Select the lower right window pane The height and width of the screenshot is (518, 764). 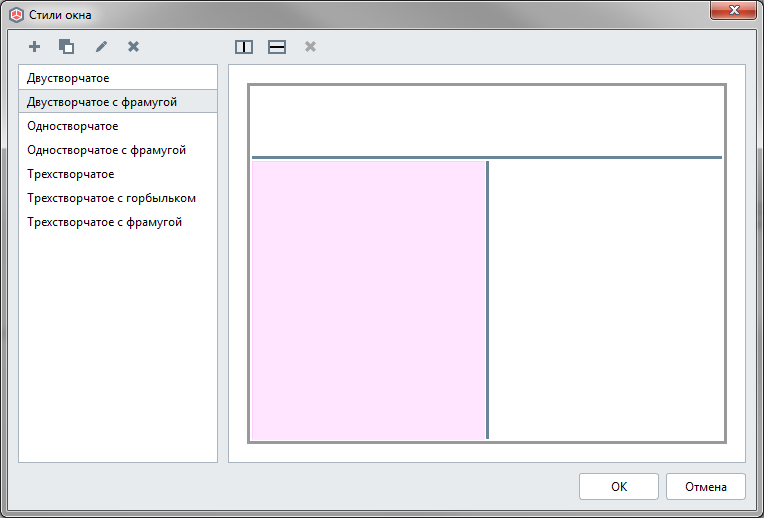606,300
